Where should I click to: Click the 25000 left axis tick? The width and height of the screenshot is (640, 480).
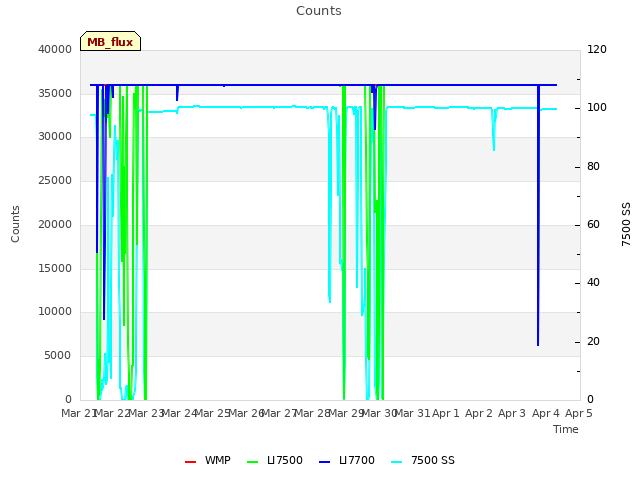pyautogui.click(x=55, y=181)
